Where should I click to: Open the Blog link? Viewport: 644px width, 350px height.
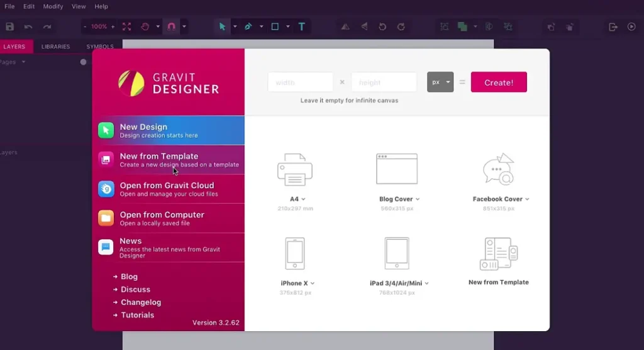tap(129, 277)
